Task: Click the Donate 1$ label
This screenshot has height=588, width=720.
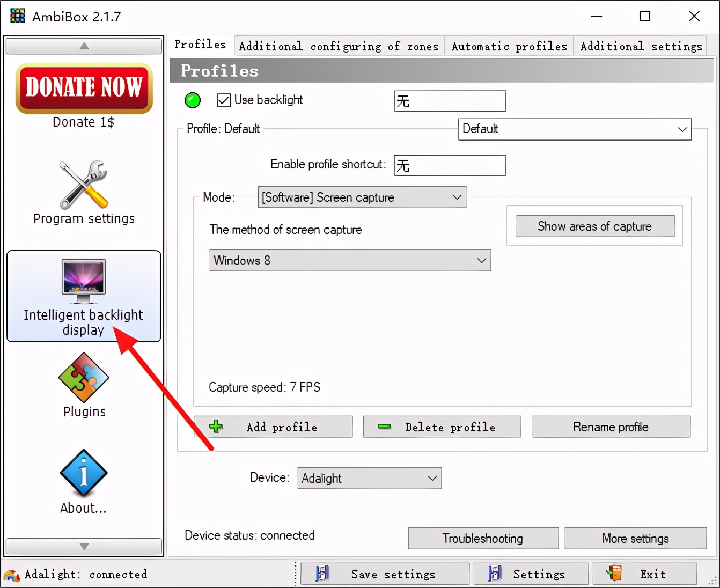Action: pyautogui.click(x=84, y=122)
